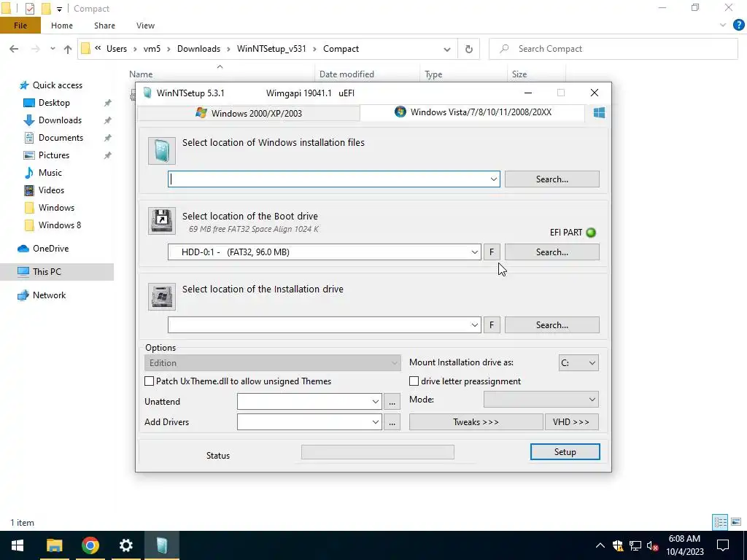Browse for Unattend file with ... button
Image resolution: width=747 pixels, height=560 pixels.
point(392,402)
